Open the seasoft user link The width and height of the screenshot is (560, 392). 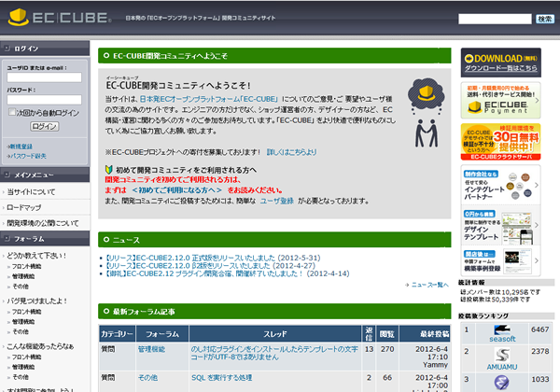[502, 339]
